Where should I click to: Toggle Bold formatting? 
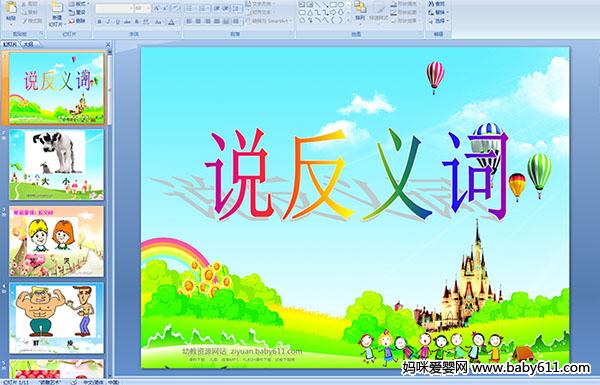click(99, 22)
